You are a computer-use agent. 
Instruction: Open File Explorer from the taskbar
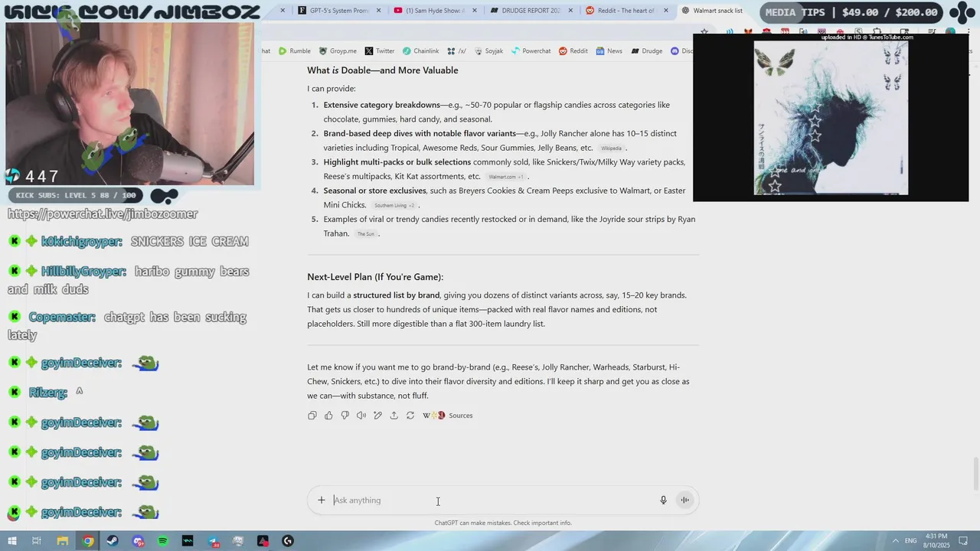63,541
